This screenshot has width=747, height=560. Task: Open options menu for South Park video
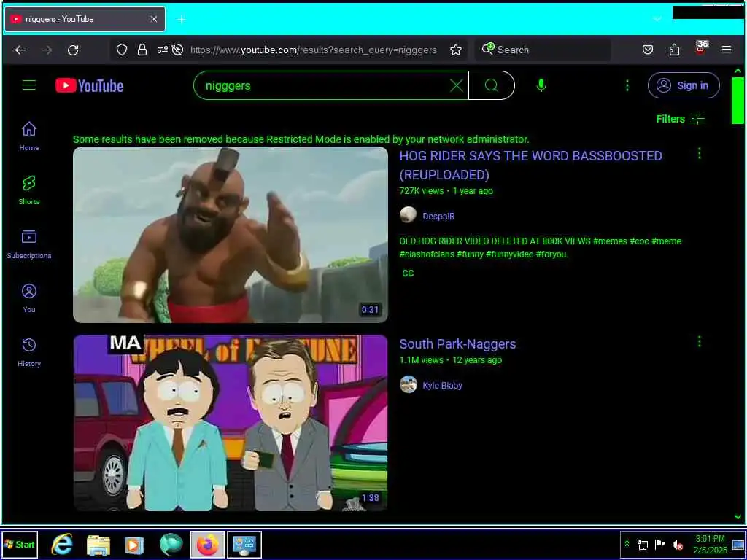point(699,341)
